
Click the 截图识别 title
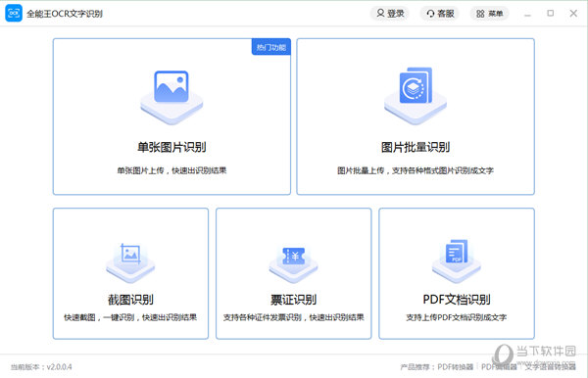click(x=130, y=300)
